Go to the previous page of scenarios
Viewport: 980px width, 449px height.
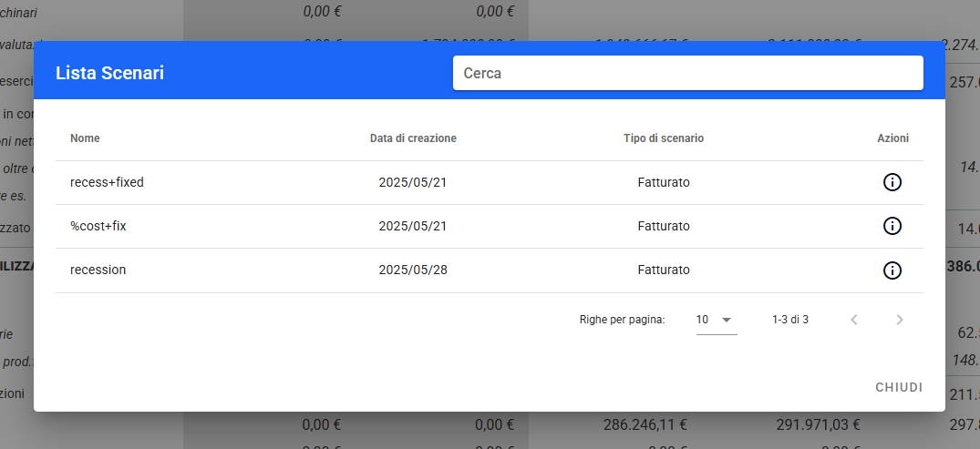point(854,320)
